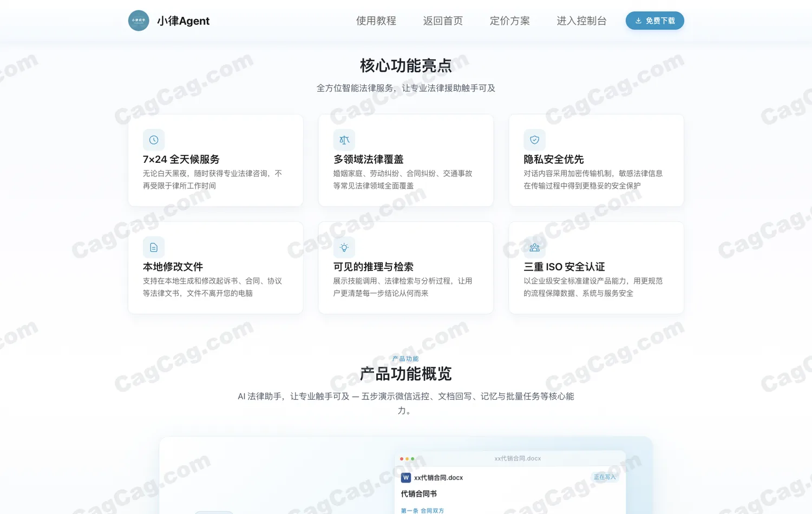Click the 三重 ISO 安全认证 heading
812x514 pixels.
[x=564, y=267]
